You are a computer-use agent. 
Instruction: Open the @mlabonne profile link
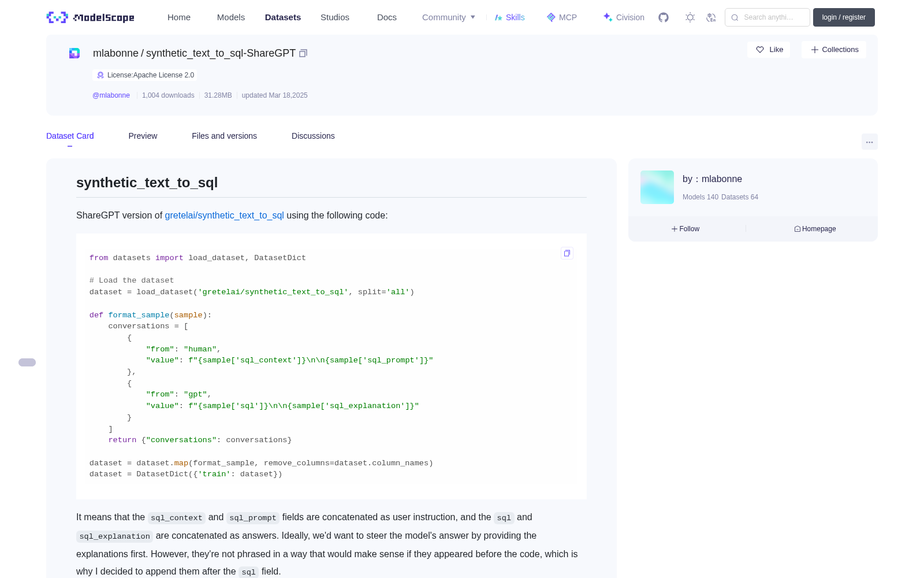(111, 95)
